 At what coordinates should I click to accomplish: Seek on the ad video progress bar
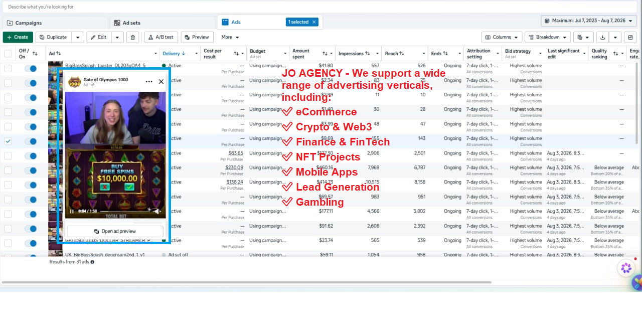(x=124, y=211)
